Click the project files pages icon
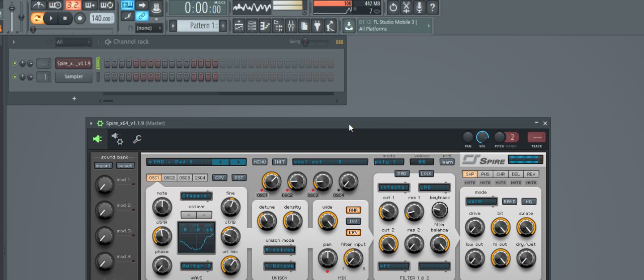Viewport: 644px width, 280px height. (x=304, y=26)
